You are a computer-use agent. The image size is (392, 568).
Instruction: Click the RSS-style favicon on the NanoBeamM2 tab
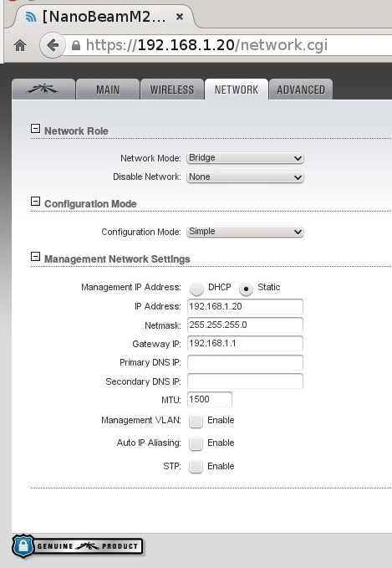point(31,17)
